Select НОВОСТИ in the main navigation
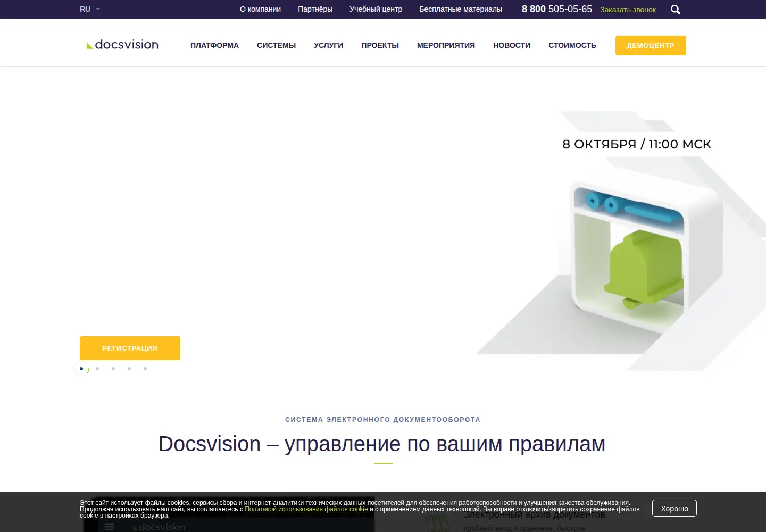The height and width of the screenshot is (532, 766). pyautogui.click(x=512, y=45)
